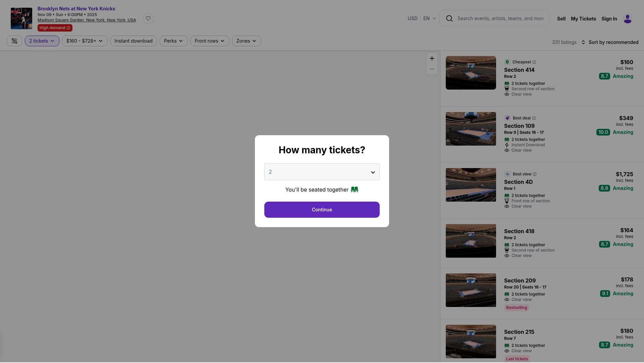Viewport: 644px width, 363px height.
Task: Select the Section 4D listing title
Action: click(x=518, y=182)
